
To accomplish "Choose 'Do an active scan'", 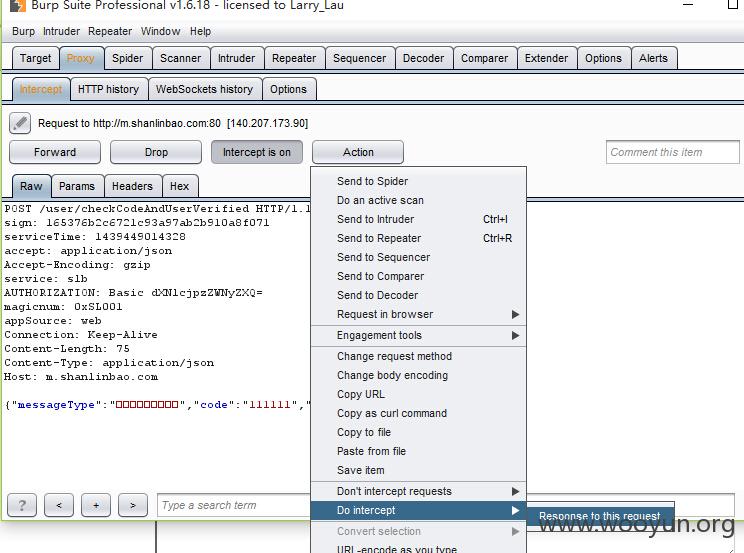I will 418,200.
